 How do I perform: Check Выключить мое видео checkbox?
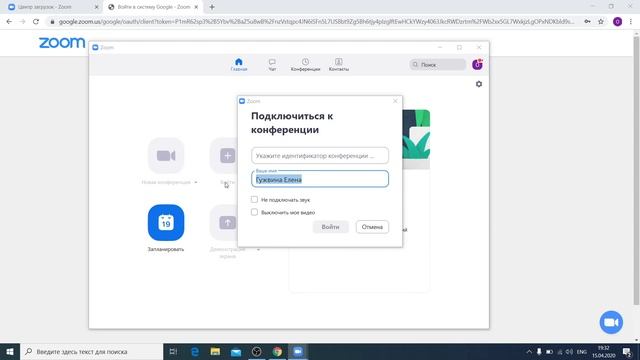coord(254,212)
